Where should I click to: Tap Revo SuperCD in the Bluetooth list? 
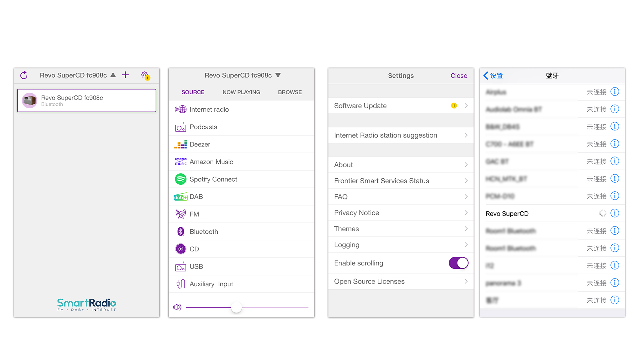pos(507,214)
